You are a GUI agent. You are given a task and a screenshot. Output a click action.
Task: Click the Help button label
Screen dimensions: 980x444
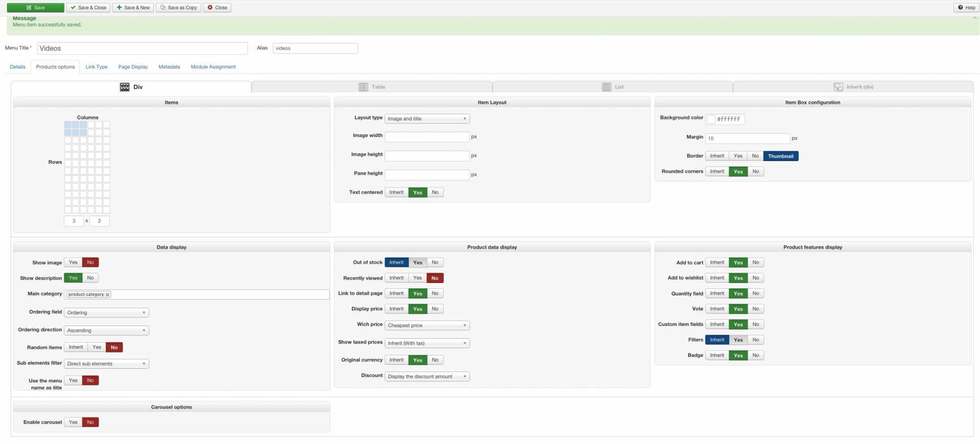pos(970,8)
